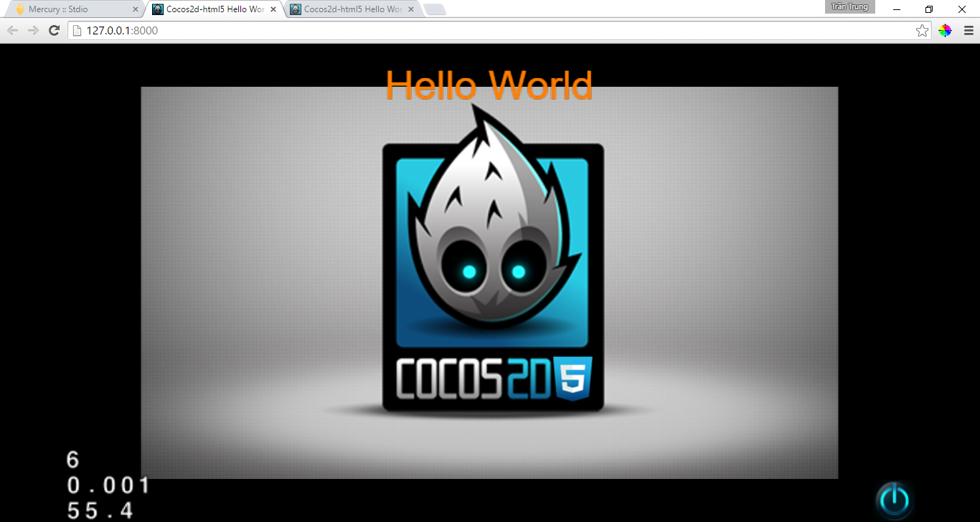Screen dimensions: 980x522
Task: Click the power button in the game
Action: [x=894, y=499]
